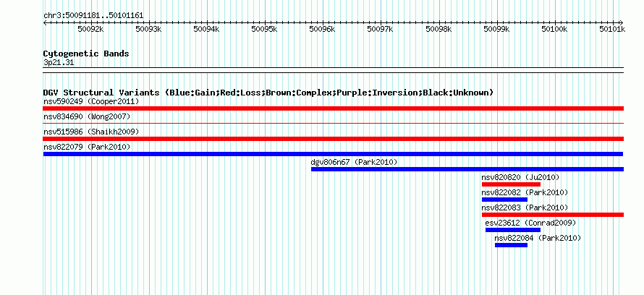Select the red nsv515986 loss bar
The image size is (644, 295).
333,139
